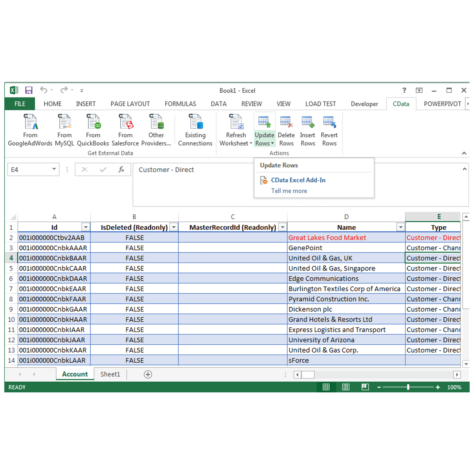Click the Select All corner triangle
This screenshot has height=476, width=476.
[13, 217]
